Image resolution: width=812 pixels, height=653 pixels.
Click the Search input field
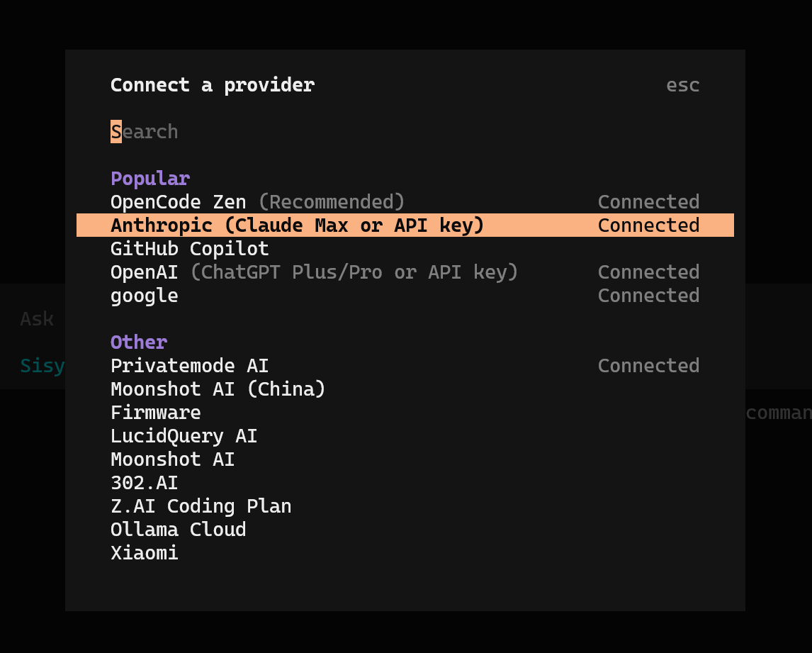pos(405,132)
